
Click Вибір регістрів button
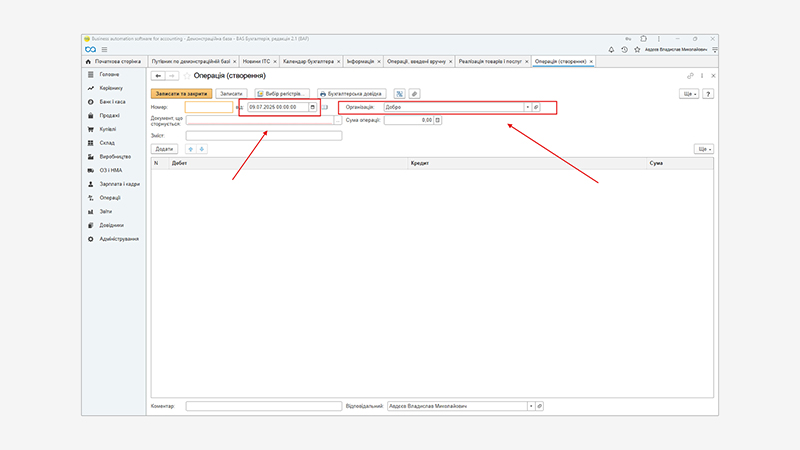click(x=282, y=94)
